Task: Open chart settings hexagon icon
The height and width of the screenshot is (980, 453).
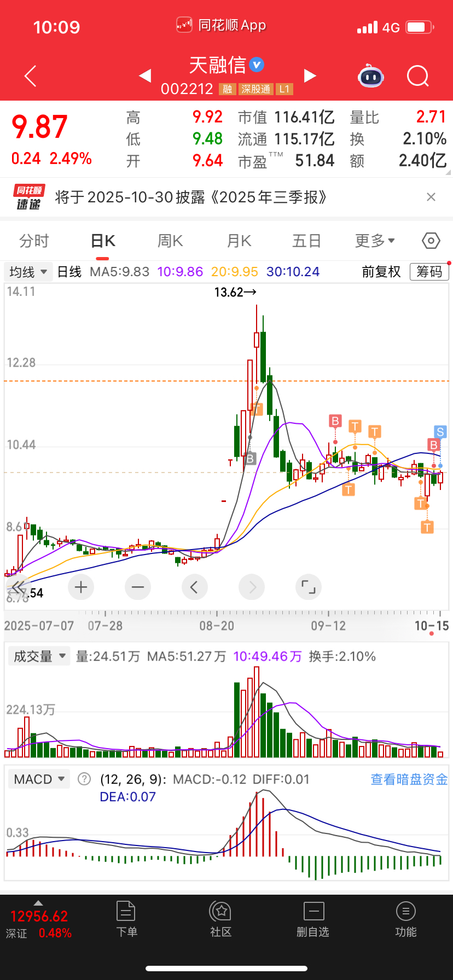Action: tap(431, 241)
